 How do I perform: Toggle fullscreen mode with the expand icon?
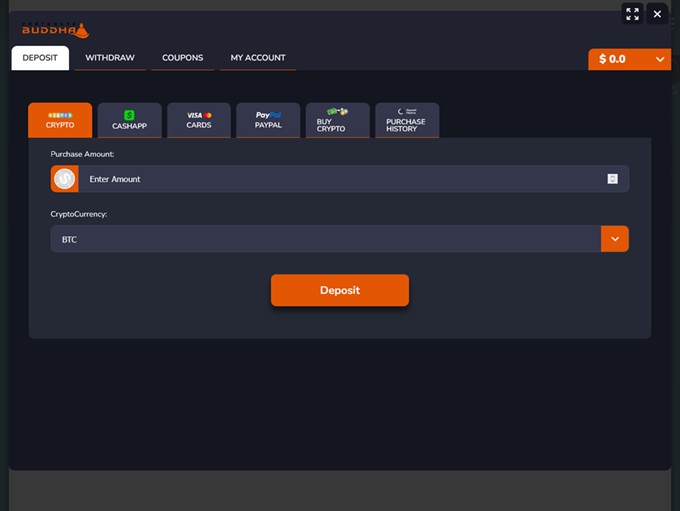coord(632,14)
